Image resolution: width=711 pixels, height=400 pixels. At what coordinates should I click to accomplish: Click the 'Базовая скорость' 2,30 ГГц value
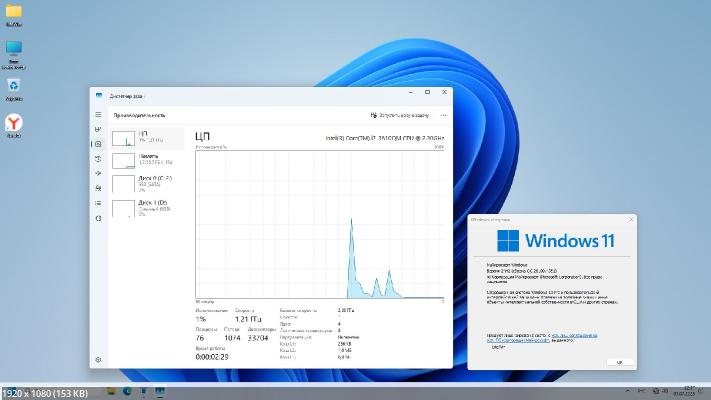(346, 311)
